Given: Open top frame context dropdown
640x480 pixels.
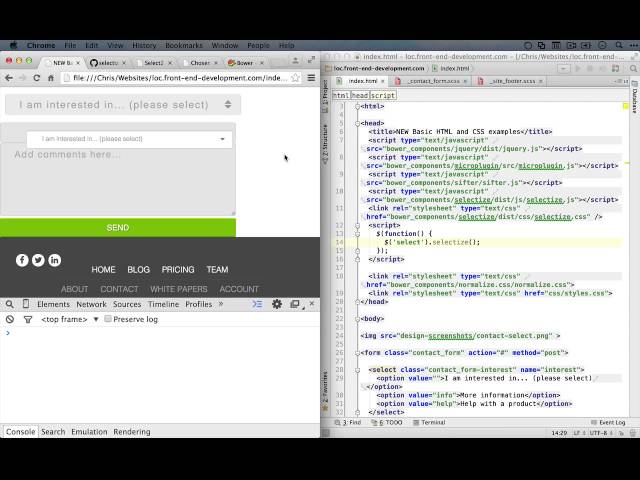Looking at the screenshot, I should coord(70,319).
